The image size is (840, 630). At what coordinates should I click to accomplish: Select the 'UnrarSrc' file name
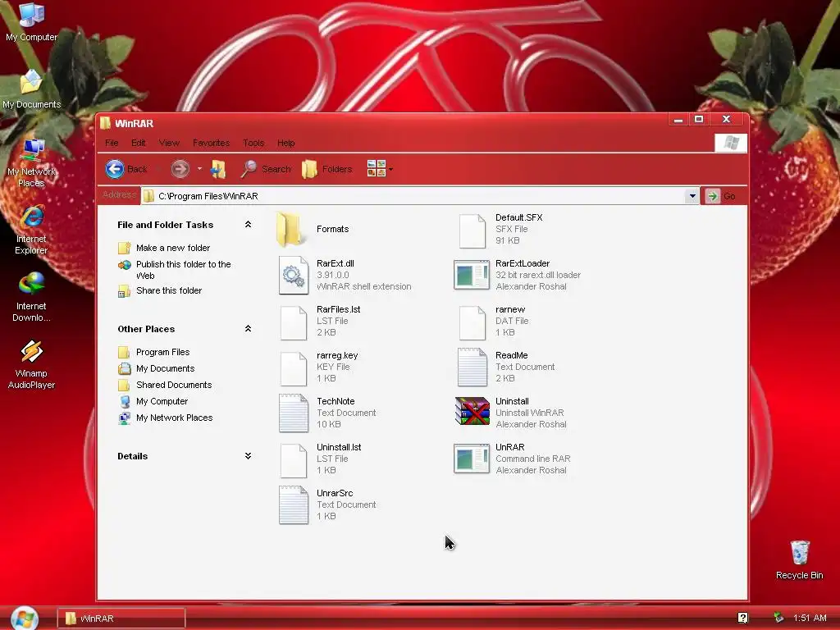pos(335,493)
